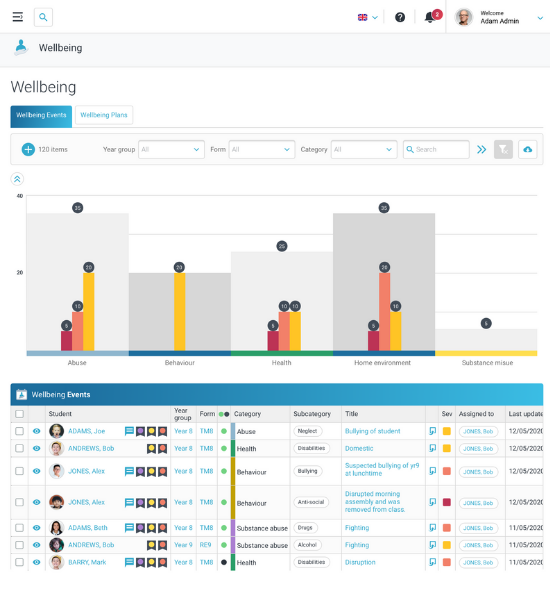Viewport: 550px width, 600px height.
Task: Click into the filter Search field
Action: [436, 149]
